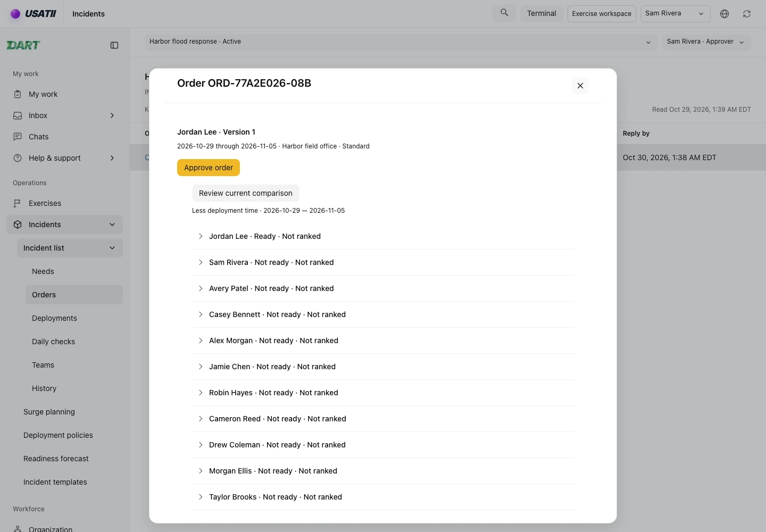This screenshot has width=766, height=532.
Task: Click the DART logo
Action: pos(23,45)
